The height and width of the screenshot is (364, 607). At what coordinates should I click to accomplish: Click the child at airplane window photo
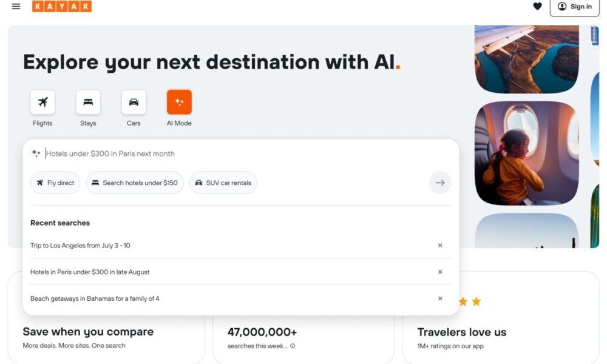(x=526, y=153)
